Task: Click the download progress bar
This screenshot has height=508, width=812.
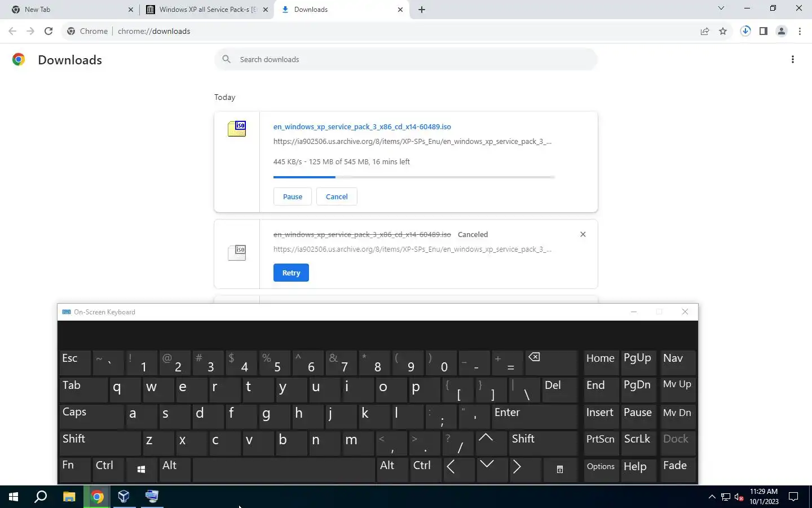Action: point(414,177)
